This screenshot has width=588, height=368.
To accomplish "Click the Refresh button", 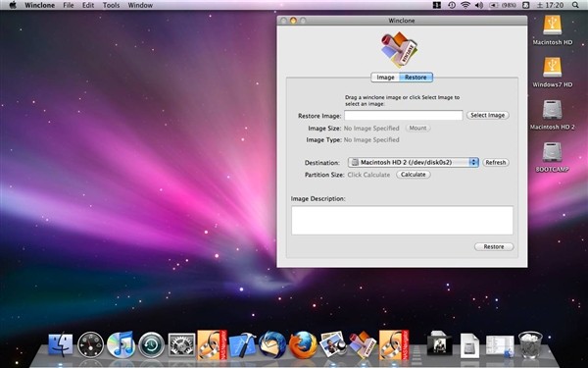I will click(495, 162).
